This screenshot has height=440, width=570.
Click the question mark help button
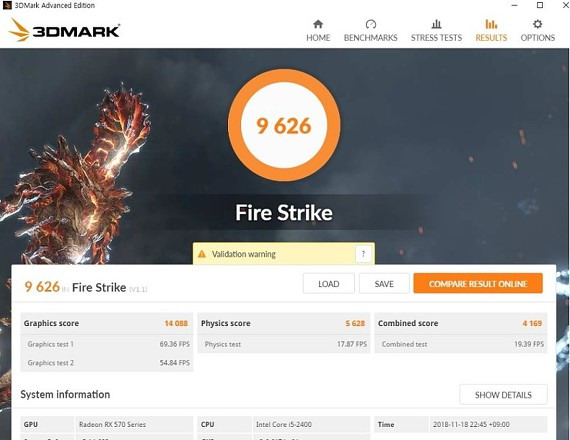[363, 254]
